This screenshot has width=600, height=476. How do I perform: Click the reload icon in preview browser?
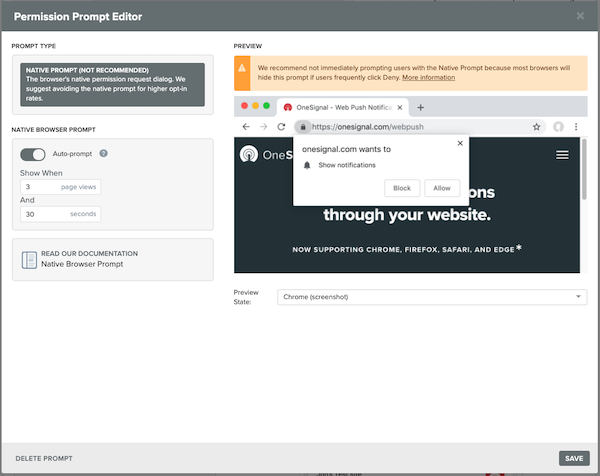pyautogui.click(x=281, y=127)
